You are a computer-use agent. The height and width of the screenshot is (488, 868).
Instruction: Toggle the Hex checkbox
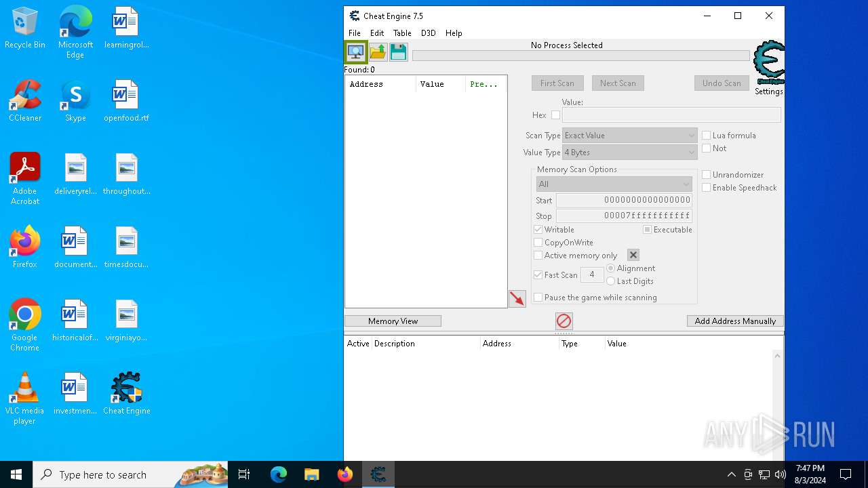click(x=555, y=115)
